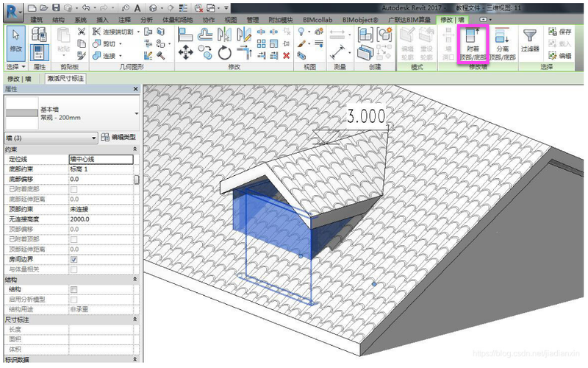Open the Architecture (建筑) ribbon tab
The height and width of the screenshot is (368, 588).
pos(36,19)
